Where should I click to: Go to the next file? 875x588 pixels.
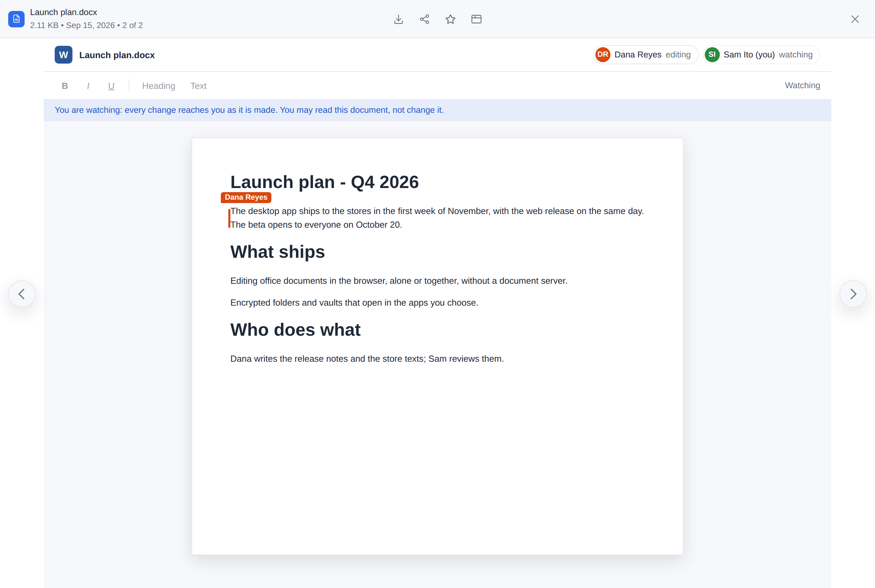853,294
